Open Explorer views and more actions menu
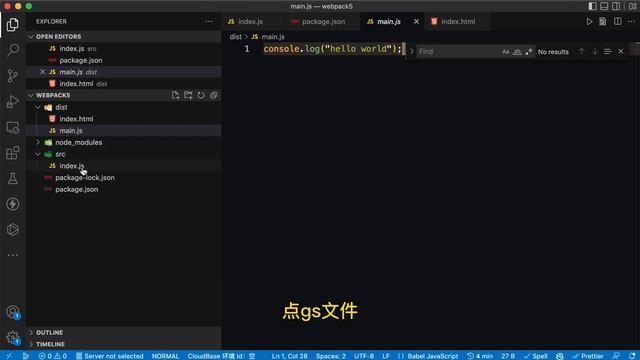 (209, 21)
